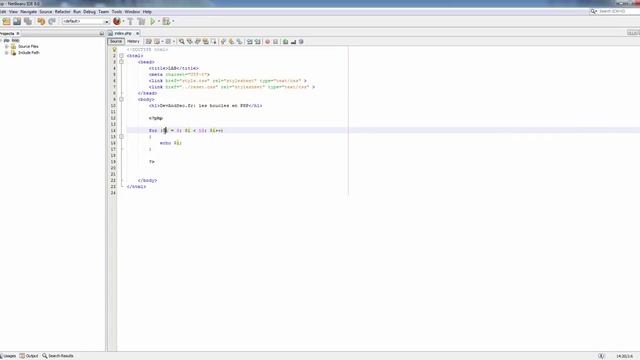Close the index.php tab
Viewport: 640px width, 360px height.
tap(138, 33)
